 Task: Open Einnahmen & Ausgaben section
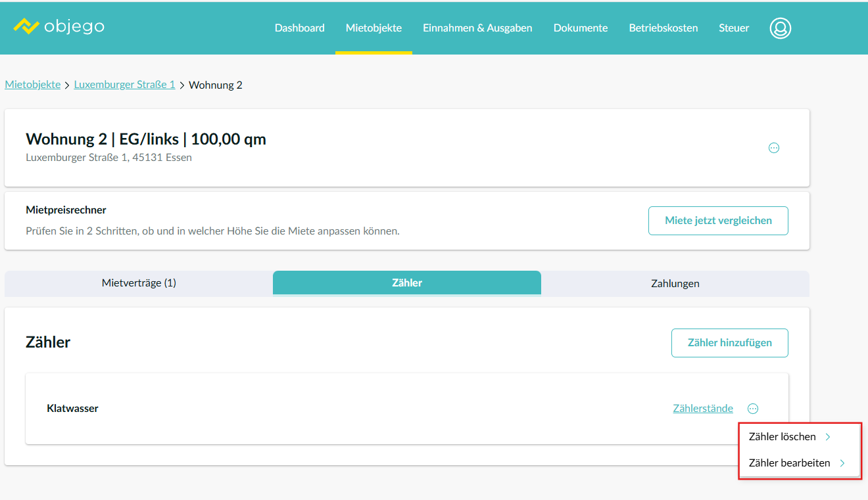[x=477, y=28]
